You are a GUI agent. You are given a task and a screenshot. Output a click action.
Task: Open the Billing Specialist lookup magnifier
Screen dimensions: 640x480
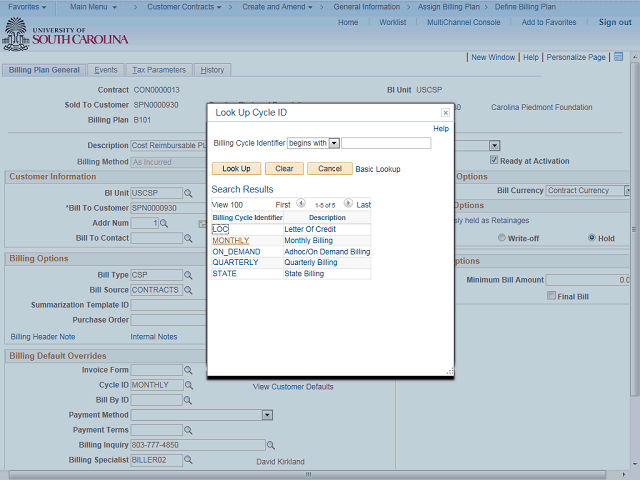(188, 460)
